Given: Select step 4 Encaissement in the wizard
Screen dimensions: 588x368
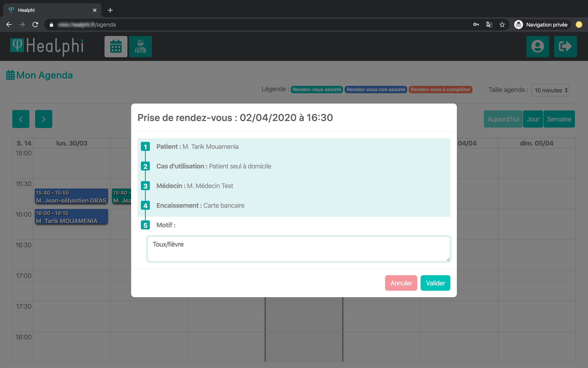Looking at the screenshot, I should tap(145, 206).
